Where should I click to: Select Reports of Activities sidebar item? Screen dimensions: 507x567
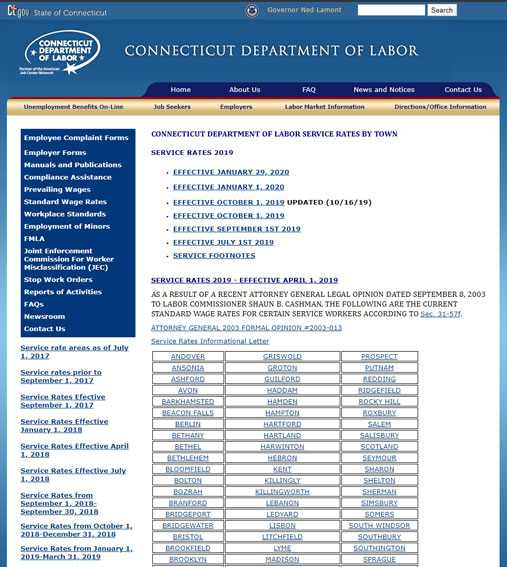(x=63, y=292)
